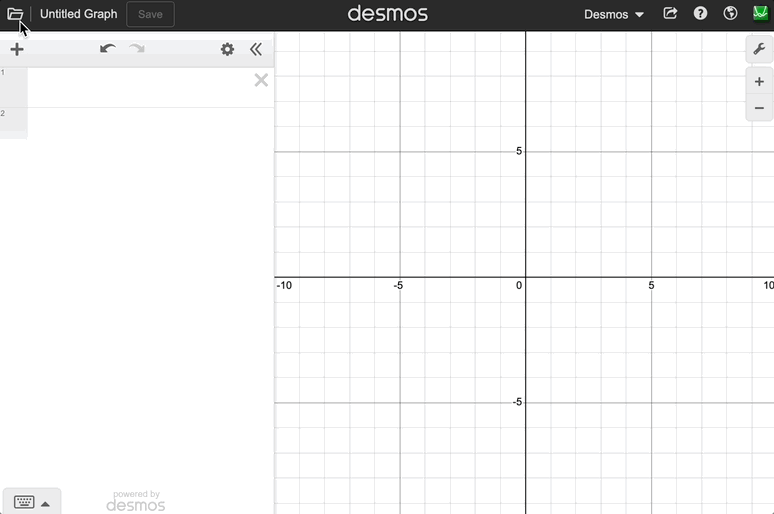774x514 pixels.
Task: Click the Add Item plus button
Action: click(x=16, y=49)
